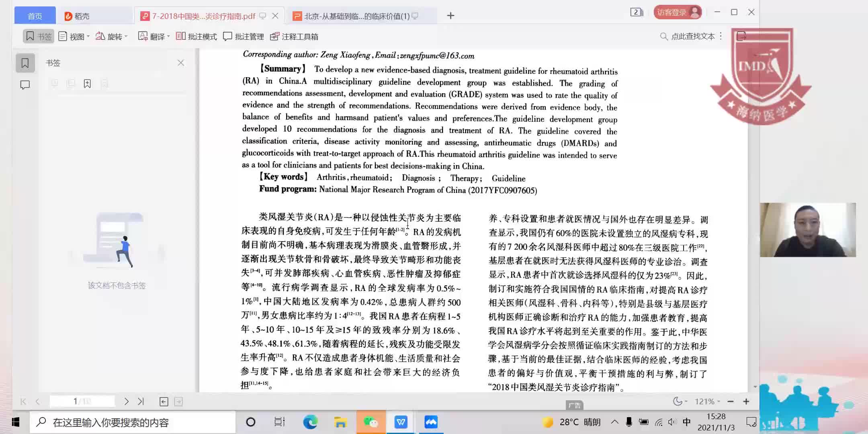Click the search magnifier beside 点此查找文本

click(x=663, y=36)
